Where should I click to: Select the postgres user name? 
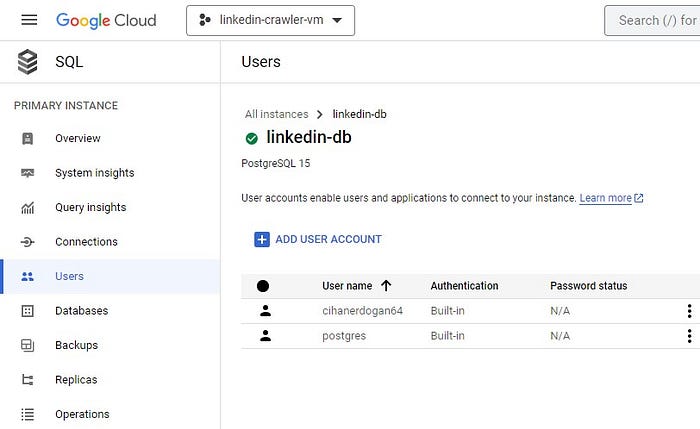(x=344, y=336)
